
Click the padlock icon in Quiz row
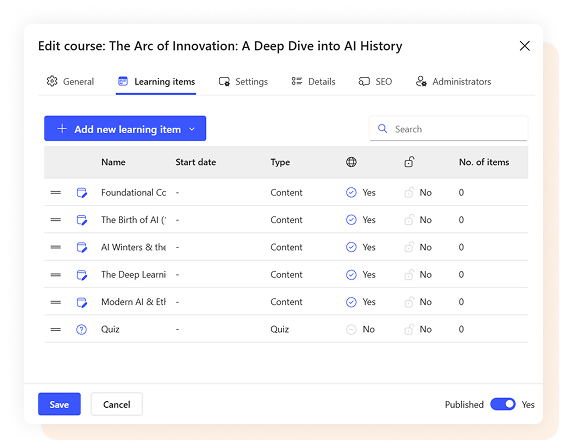coord(409,329)
